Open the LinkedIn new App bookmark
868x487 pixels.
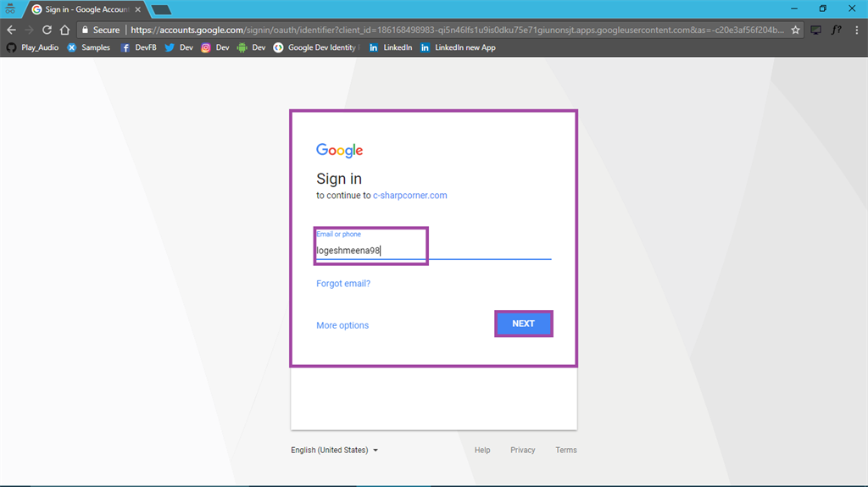pyautogui.click(x=458, y=47)
